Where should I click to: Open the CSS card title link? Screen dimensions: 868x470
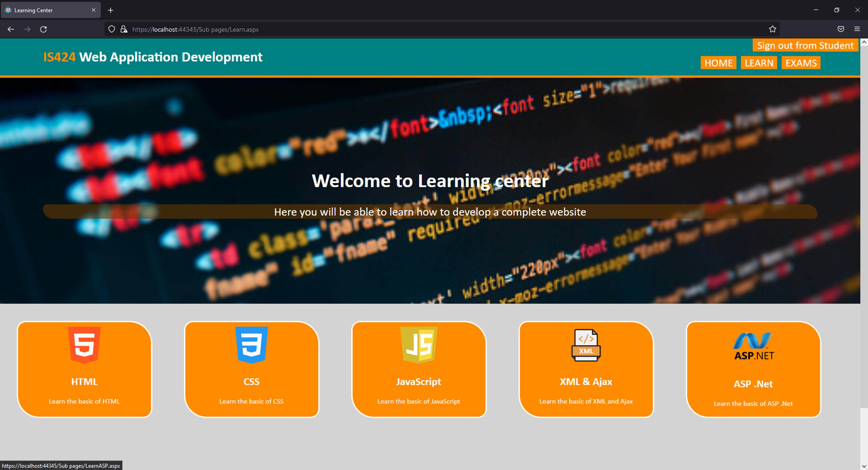[x=251, y=382]
